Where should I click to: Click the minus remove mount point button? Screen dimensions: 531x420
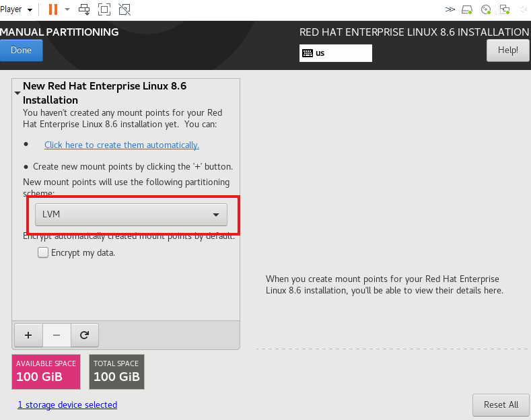57,335
